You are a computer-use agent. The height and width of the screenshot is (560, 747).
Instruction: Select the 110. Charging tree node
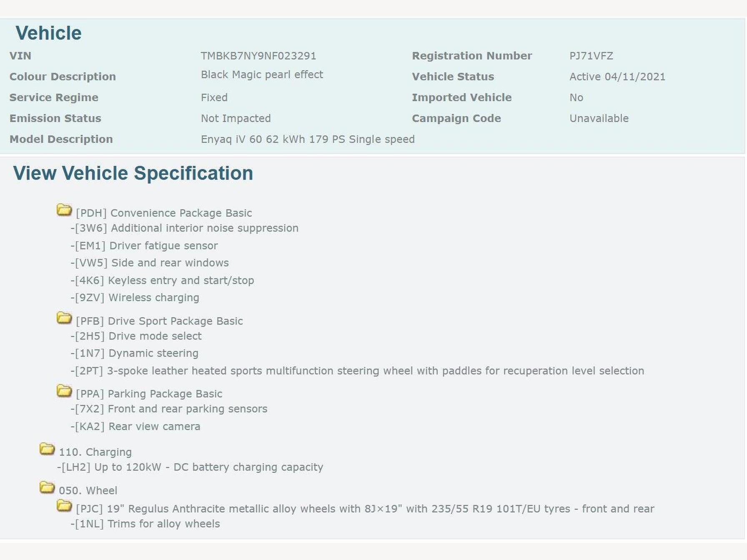[x=95, y=452]
